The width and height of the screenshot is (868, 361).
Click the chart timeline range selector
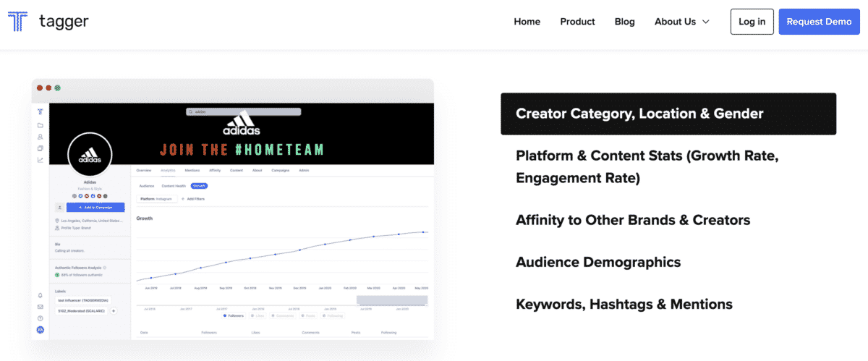391,300
